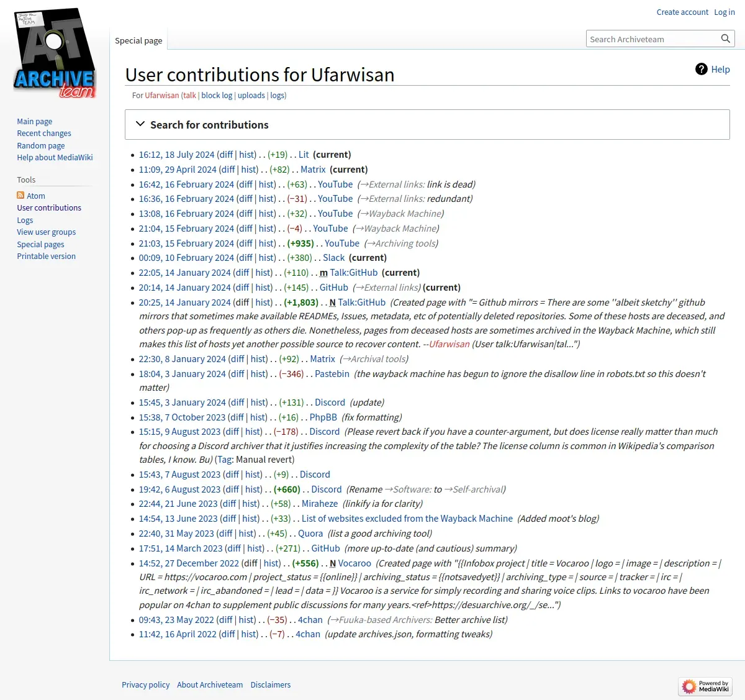Open the talk link in subtitle
Image resolution: width=745 pixels, height=700 pixels.
click(189, 95)
